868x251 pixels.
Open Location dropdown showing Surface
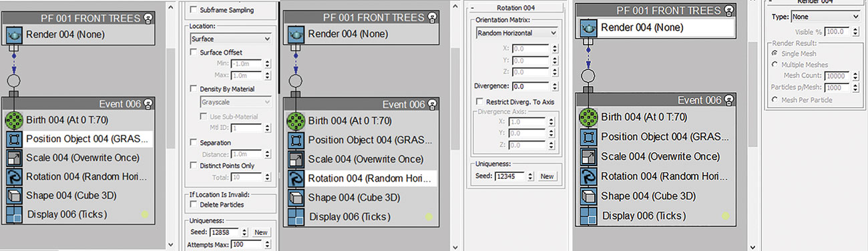tap(230, 39)
